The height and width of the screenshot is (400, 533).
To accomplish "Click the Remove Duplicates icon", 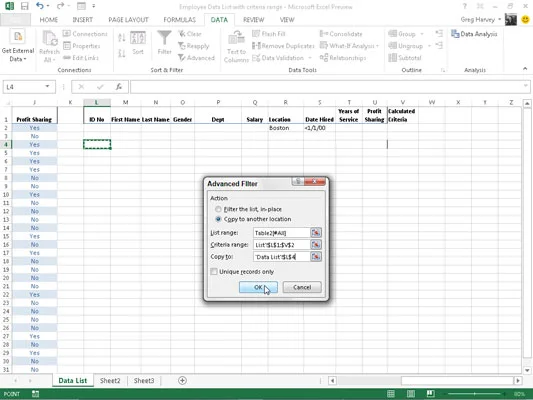I will [256, 46].
